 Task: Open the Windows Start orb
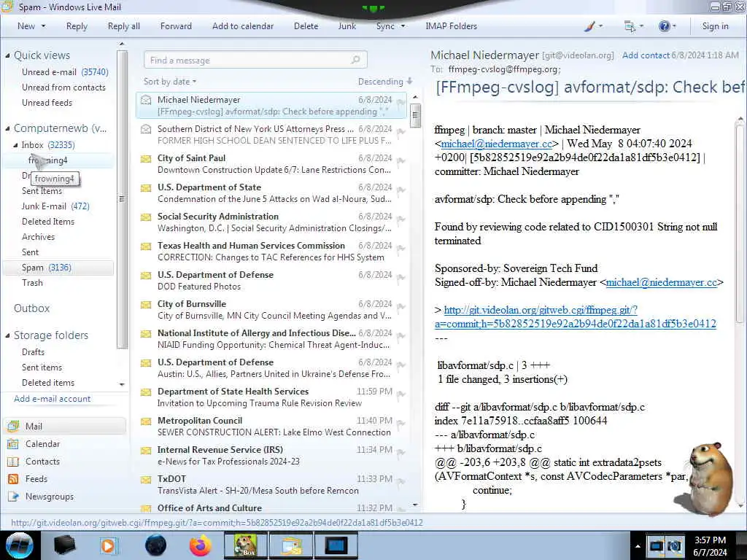pos(20,545)
